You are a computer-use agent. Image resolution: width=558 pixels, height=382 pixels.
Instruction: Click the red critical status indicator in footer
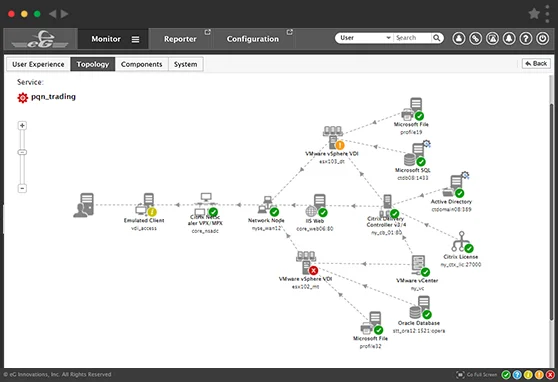[x=550, y=375]
